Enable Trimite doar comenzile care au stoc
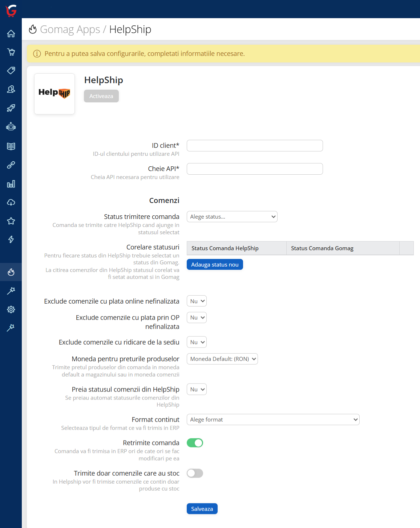Screen dimensions: 420x528 [x=195, y=473]
